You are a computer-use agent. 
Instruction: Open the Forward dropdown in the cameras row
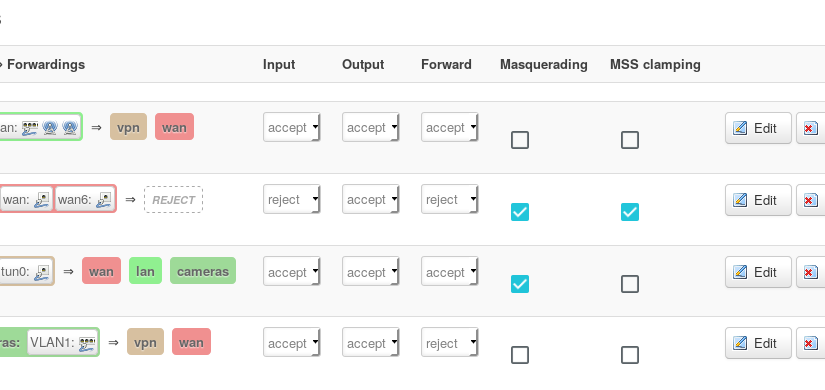coord(450,343)
